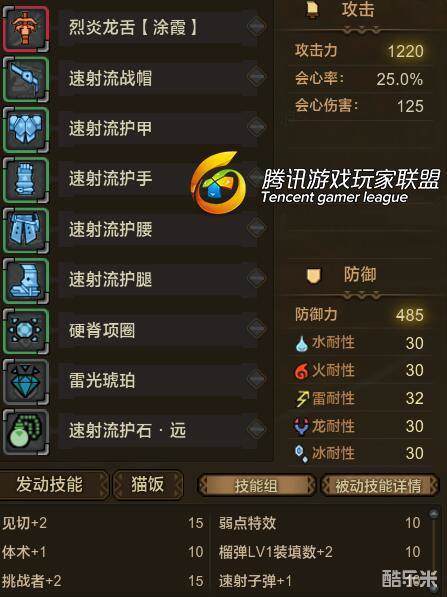This screenshot has height=597, width=447.
Task: Select the 速射流护石·远 talisman icon
Action: click(26, 432)
